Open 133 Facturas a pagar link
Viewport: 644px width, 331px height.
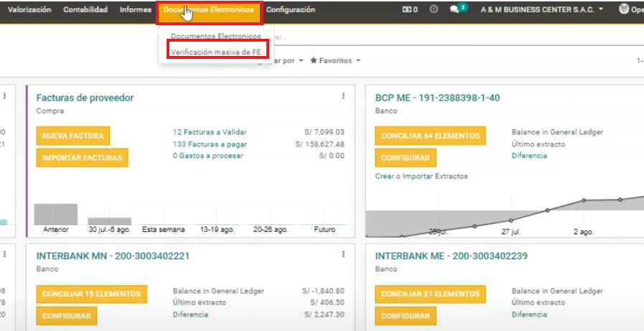[210, 144]
